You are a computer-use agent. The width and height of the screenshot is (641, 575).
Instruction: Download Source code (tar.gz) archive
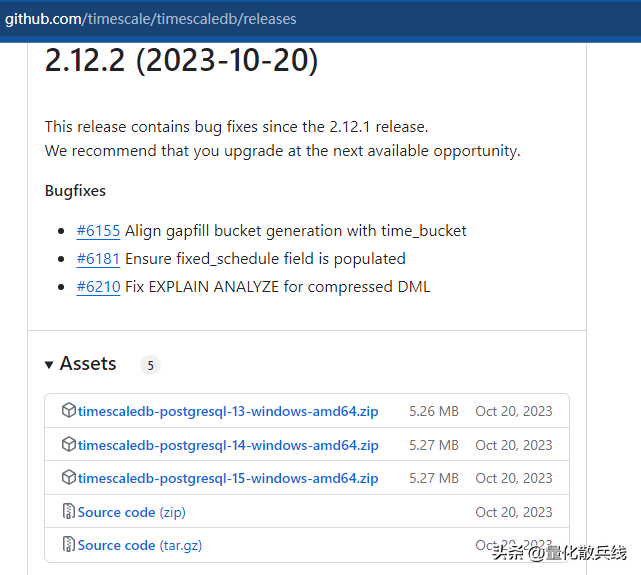pyautogui.click(x=140, y=545)
